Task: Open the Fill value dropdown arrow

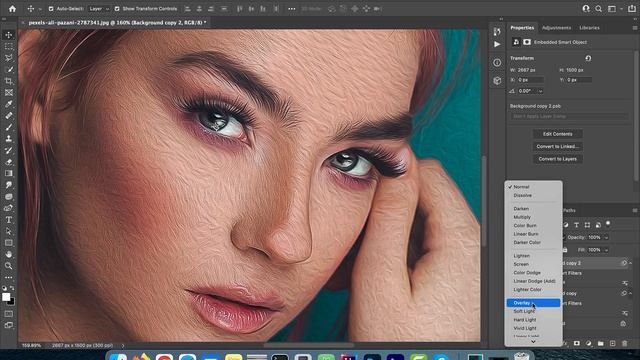Action: (606, 250)
